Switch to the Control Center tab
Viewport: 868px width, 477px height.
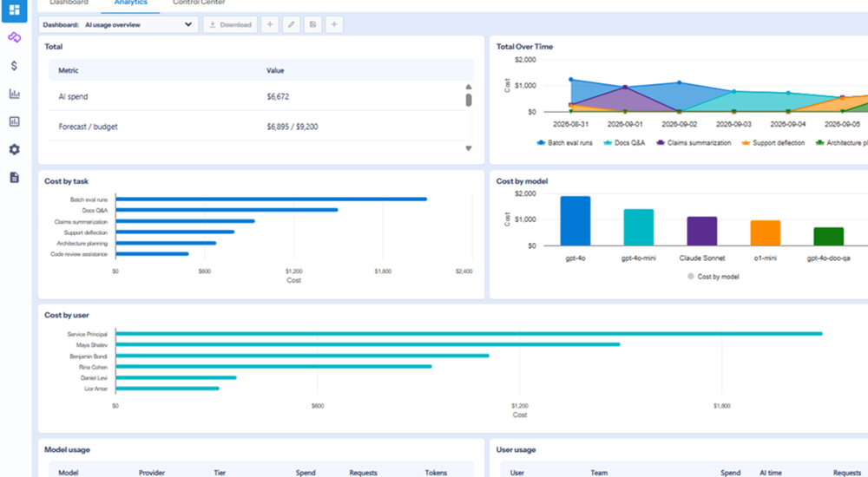[x=199, y=3]
